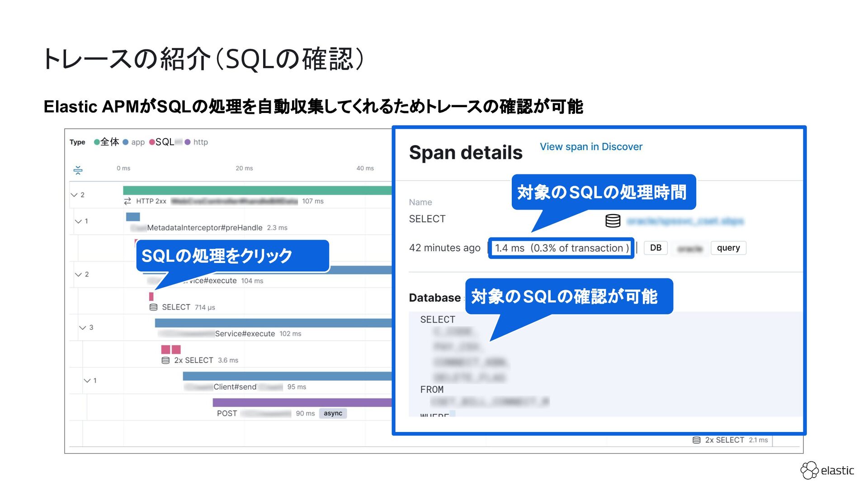
Task: Click the elastic logo
Action: click(x=827, y=470)
